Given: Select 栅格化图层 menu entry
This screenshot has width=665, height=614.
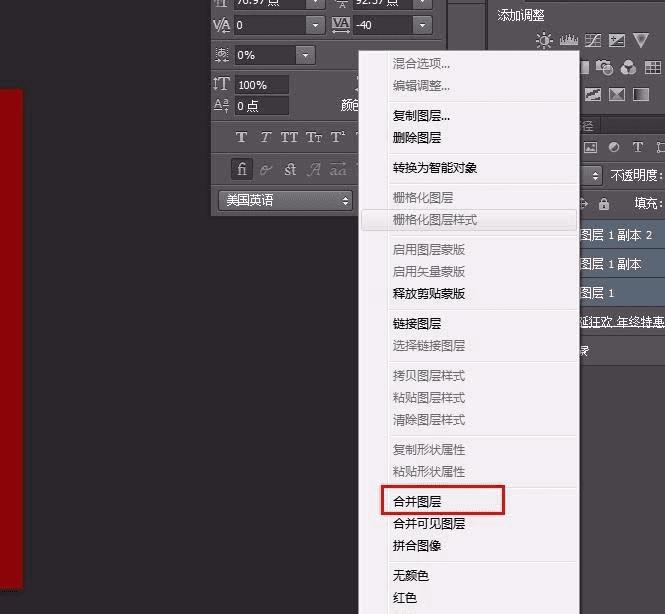Looking at the screenshot, I should pyautogui.click(x=423, y=198).
